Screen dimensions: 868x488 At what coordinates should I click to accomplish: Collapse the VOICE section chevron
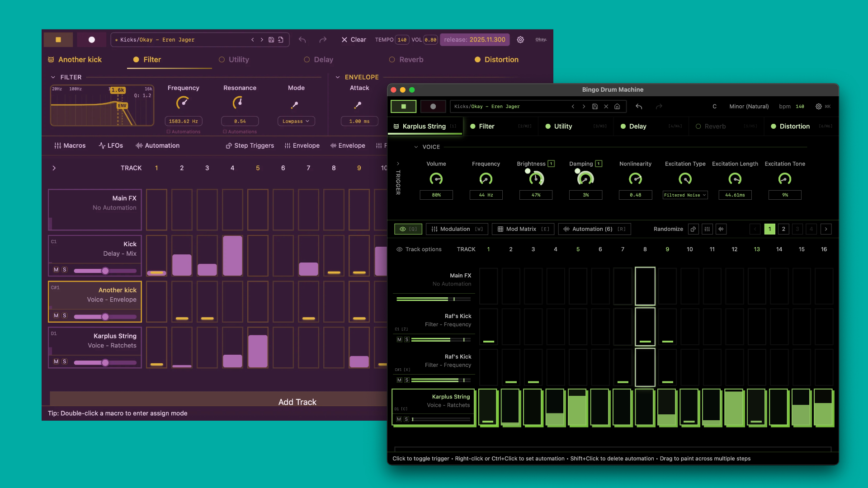[416, 147]
